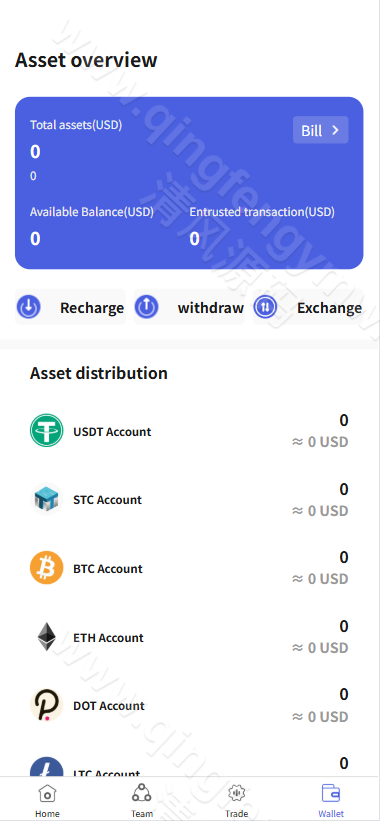Open the ETH Account entry
Viewport: 380px width, 821px height.
(189, 637)
